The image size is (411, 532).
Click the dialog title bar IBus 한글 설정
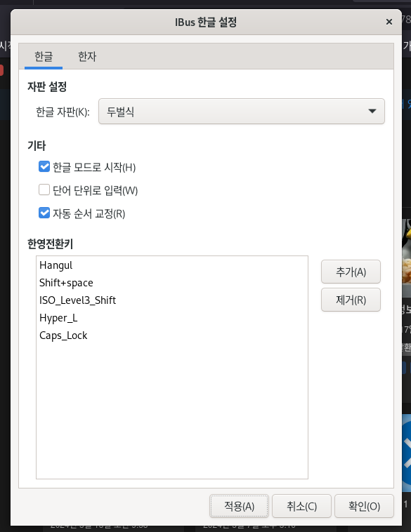click(206, 22)
